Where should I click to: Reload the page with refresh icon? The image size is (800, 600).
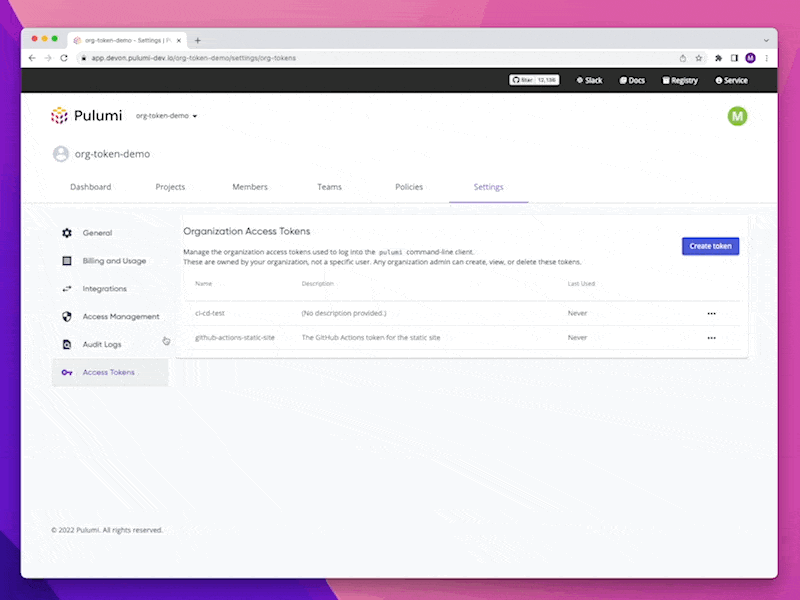click(x=64, y=58)
